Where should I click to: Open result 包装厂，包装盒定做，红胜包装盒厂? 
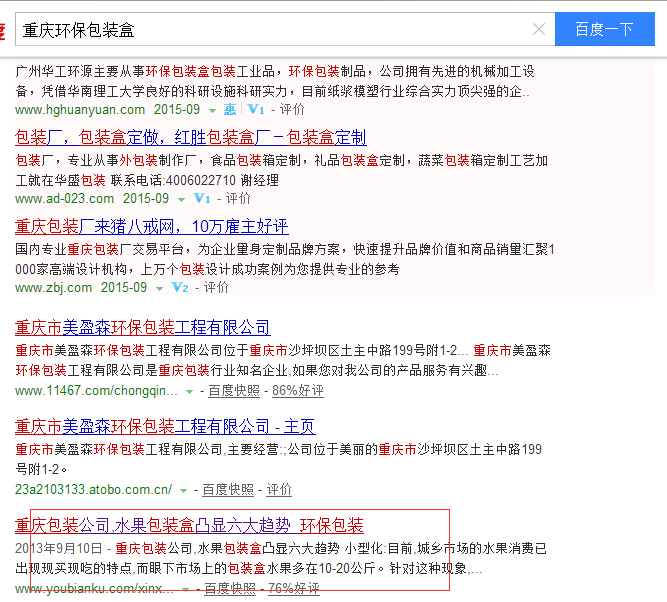pos(191,137)
